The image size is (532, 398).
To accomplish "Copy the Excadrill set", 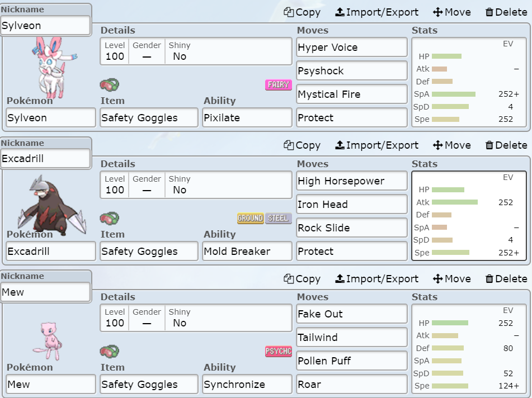I will tap(302, 145).
